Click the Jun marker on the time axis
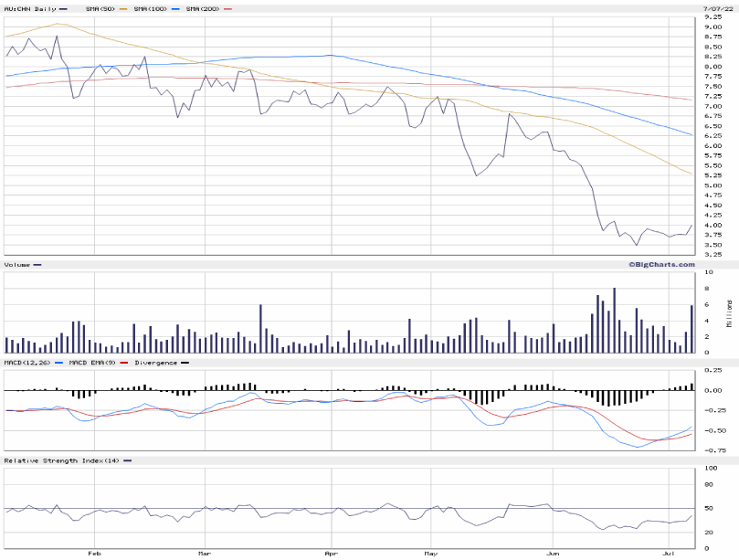This screenshot has width=739, height=560. [552, 554]
